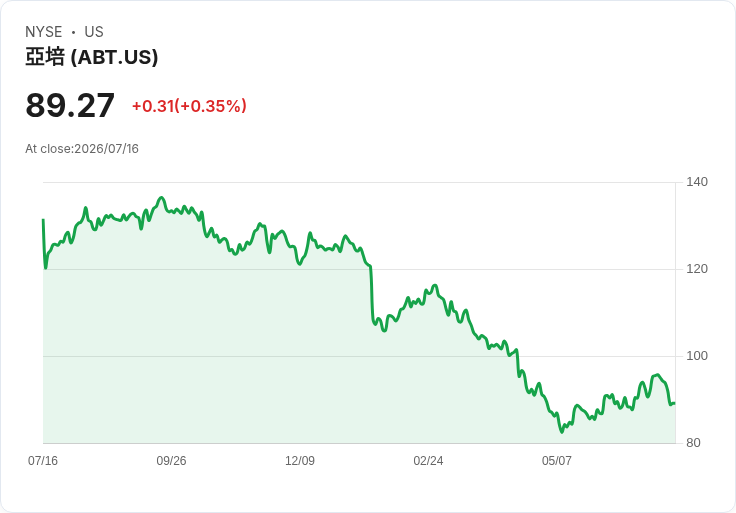The image size is (736, 513).
Task: Click the final data point at chart's right end
Action: 675,403
